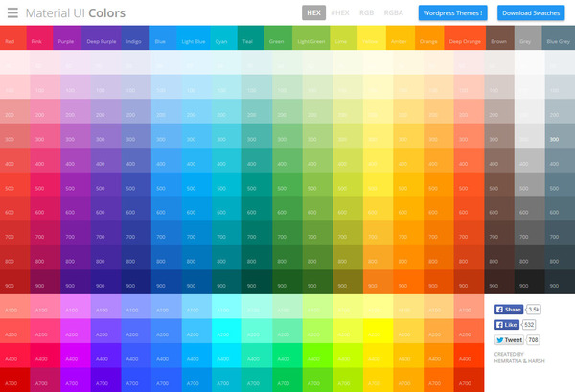Click the Wordpress Themes button
Image resolution: width=575 pixels, height=392 pixels.
click(453, 12)
